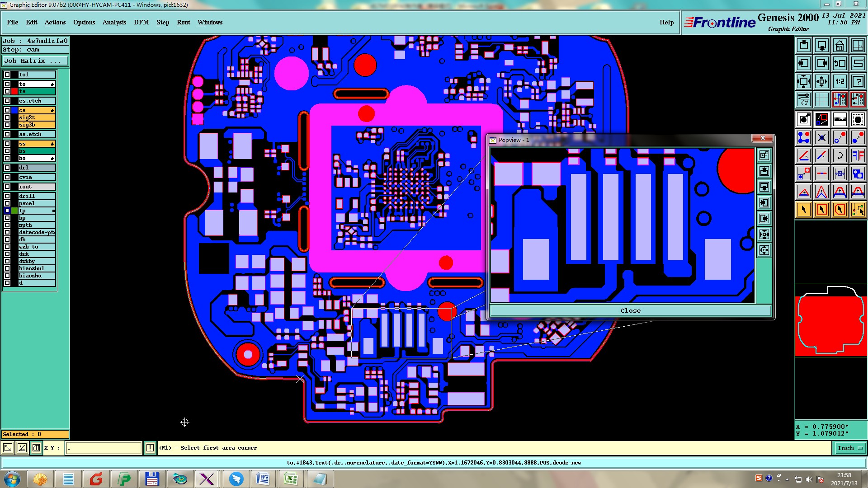Viewport: 868px width, 488px height.
Task: Open the Job Matrix expander button
Action: pos(35,61)
